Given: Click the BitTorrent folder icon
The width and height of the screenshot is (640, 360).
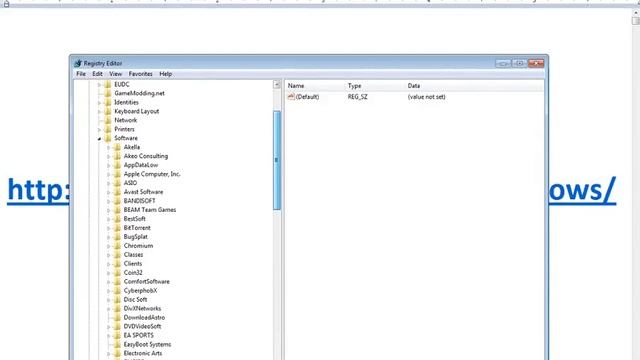Looking at the screenshot, I should click(x=117, y=228).
